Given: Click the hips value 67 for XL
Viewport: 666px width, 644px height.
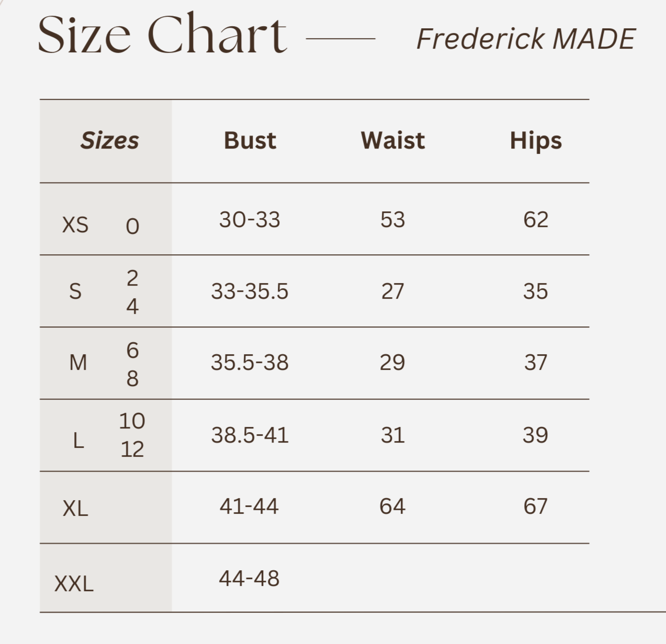Looking at the screenshot, I should pyautogui.click(x=536, y=506).
